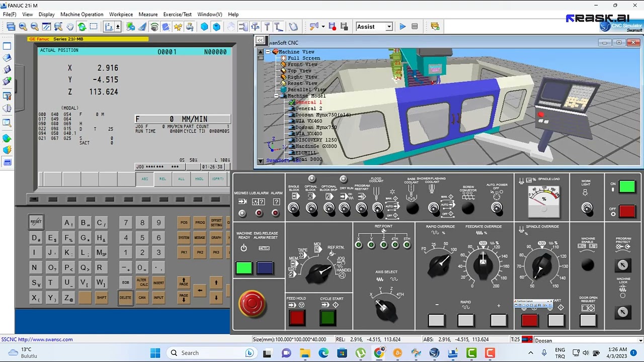Viewport: 644px width, 362px height.
Task: Collapse the Machine Model tree node
Action: tap(276, 96)
